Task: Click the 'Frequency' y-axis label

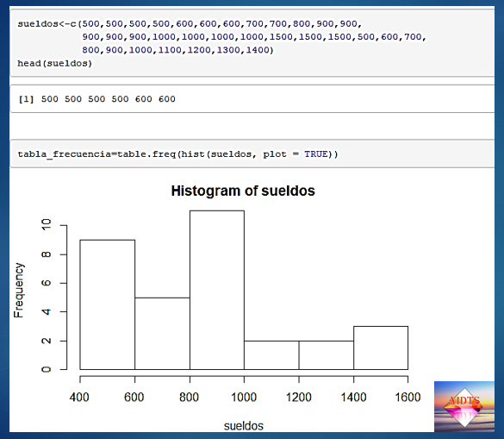Action: pos(19,291)
